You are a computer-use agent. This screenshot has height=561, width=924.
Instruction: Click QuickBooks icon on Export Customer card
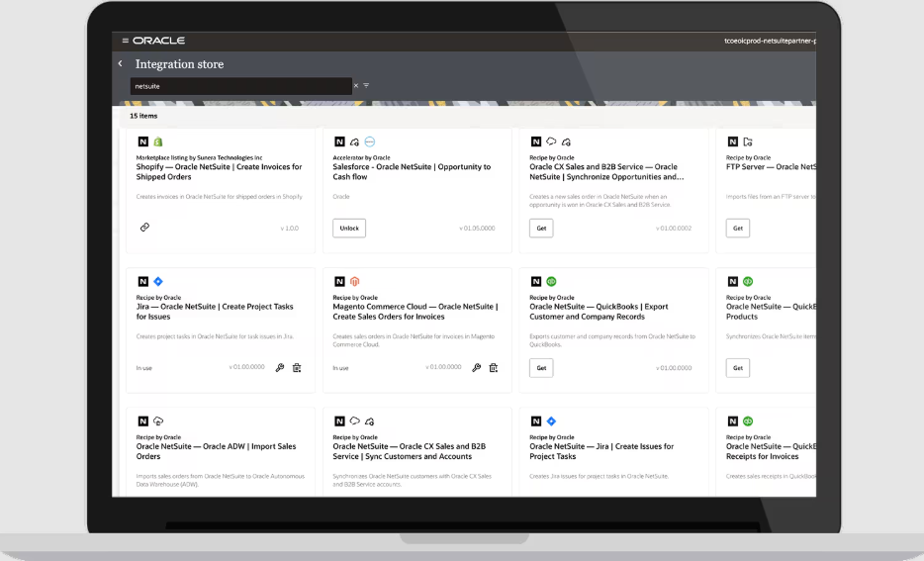tap(551, 282)
